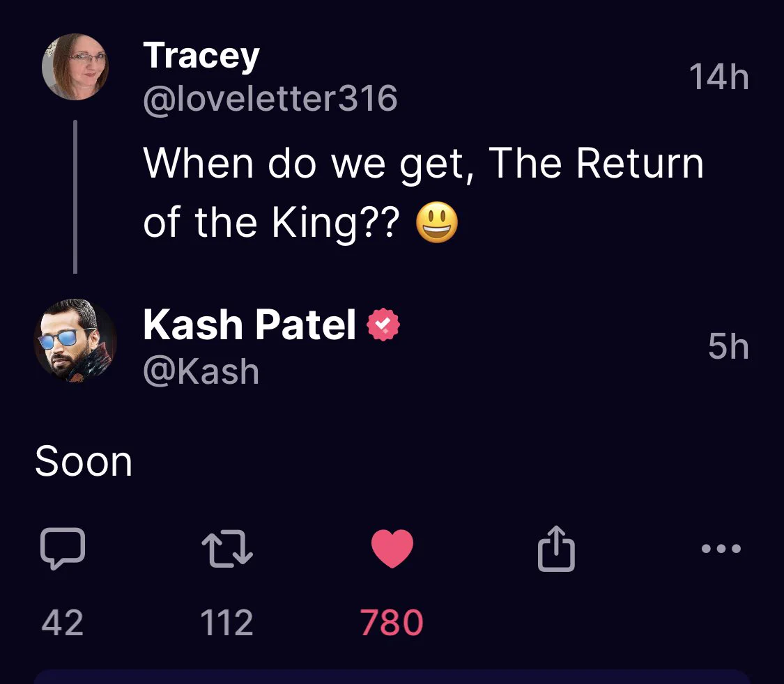Open the three-dot more menu
The height and width of the screenshot is (684, 784).
click(721, 548)
